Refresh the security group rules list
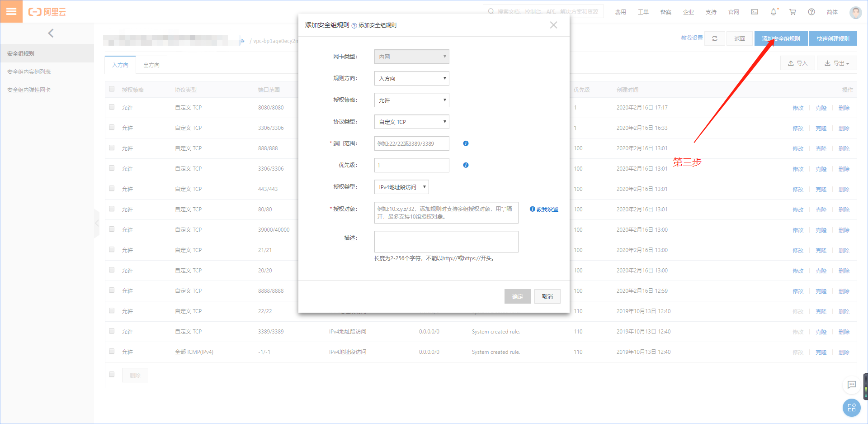The image size is (868, 424). tap(714, 38)
